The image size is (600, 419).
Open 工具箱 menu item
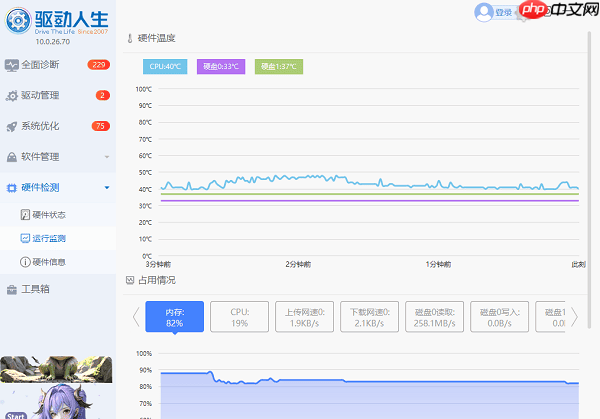[58, 289]
